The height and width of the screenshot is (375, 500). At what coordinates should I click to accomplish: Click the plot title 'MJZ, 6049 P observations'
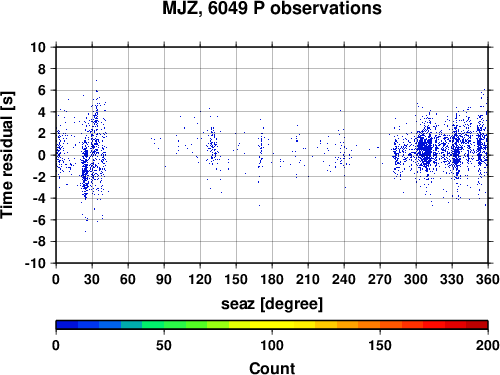coord(272,8)
